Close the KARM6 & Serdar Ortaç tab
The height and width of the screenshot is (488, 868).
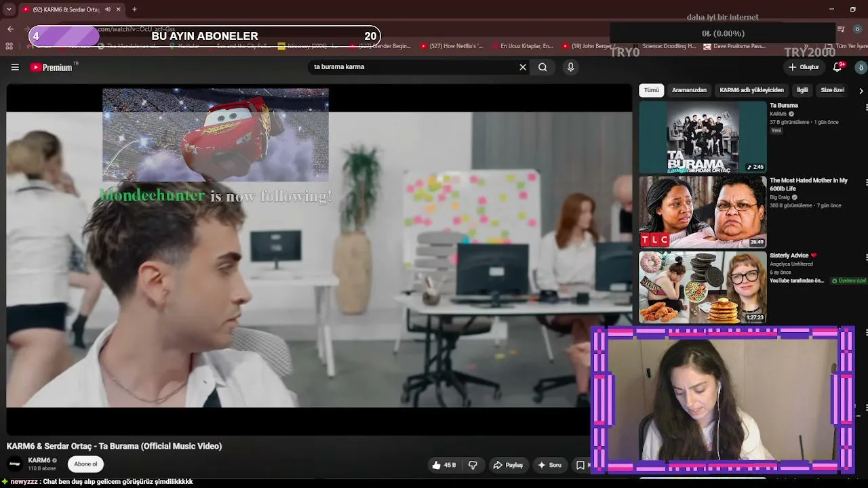(119, 9)
